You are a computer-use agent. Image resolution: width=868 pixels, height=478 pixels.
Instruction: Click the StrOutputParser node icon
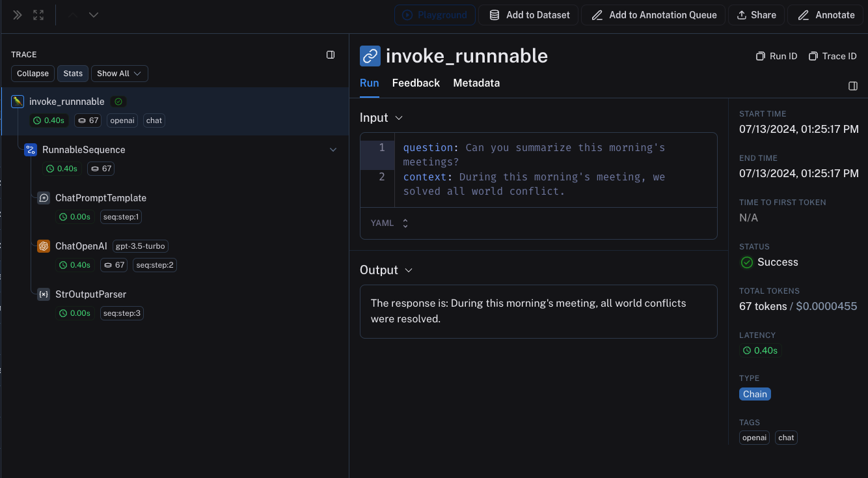pyautogui.click(x=44, y=294)
